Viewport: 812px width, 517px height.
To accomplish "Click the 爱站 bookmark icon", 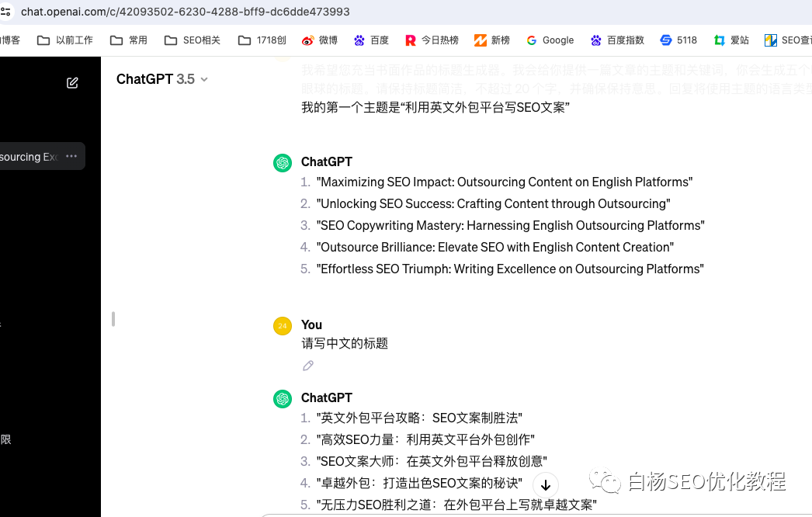I will (718, 40).
